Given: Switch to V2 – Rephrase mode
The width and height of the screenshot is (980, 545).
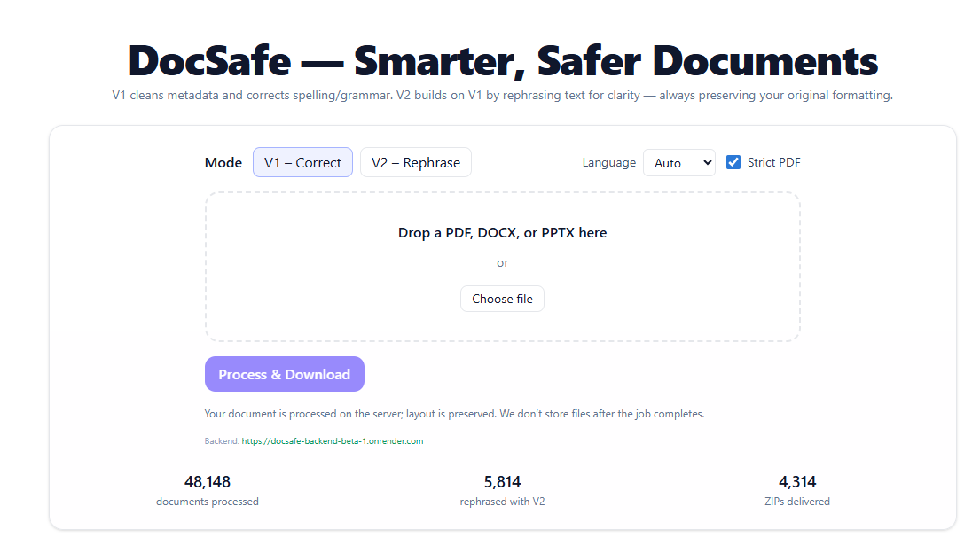Looking at the screenshot, I should click(415, 162).
